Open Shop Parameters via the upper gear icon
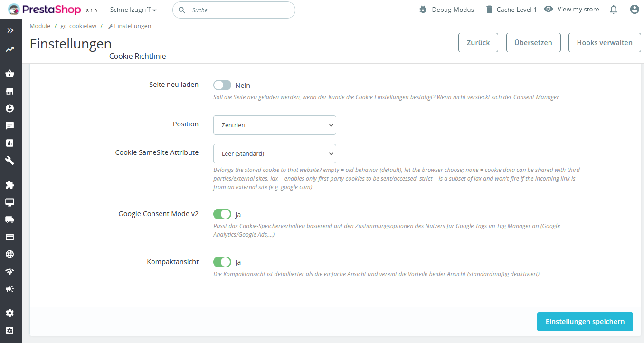 [x=10, y=313]
